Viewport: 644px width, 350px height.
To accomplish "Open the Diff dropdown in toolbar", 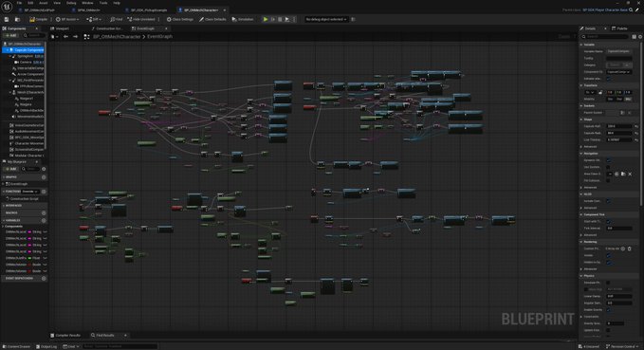I will (x=94, y=19).
